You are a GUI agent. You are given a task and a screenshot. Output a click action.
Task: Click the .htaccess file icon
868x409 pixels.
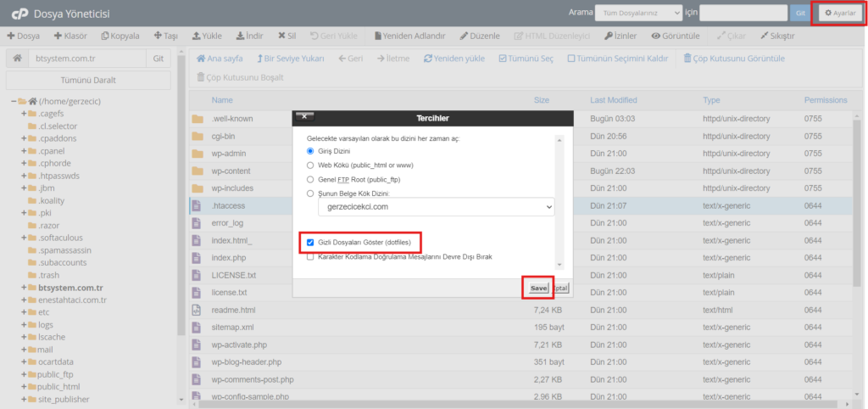[196, 205]
